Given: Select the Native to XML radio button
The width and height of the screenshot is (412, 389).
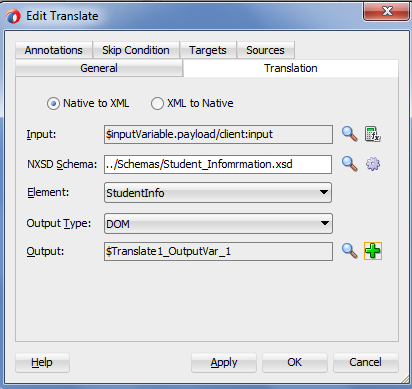Looking at the screenshot, I should tap(53, 103).
